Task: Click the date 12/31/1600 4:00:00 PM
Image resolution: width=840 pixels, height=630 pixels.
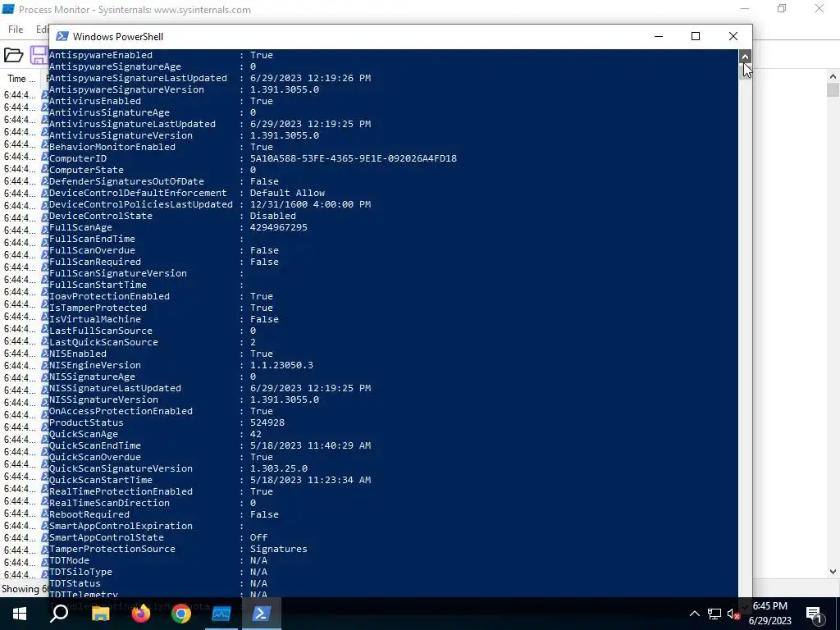Action: pos(310,204)
